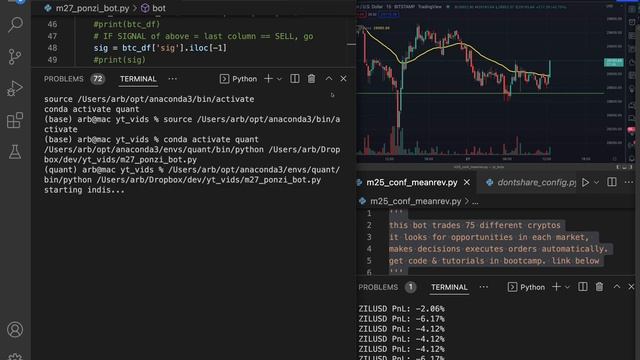Maximize the lower right panel
The width and height of the screenshot is (640, 360).
coord(617,287)
